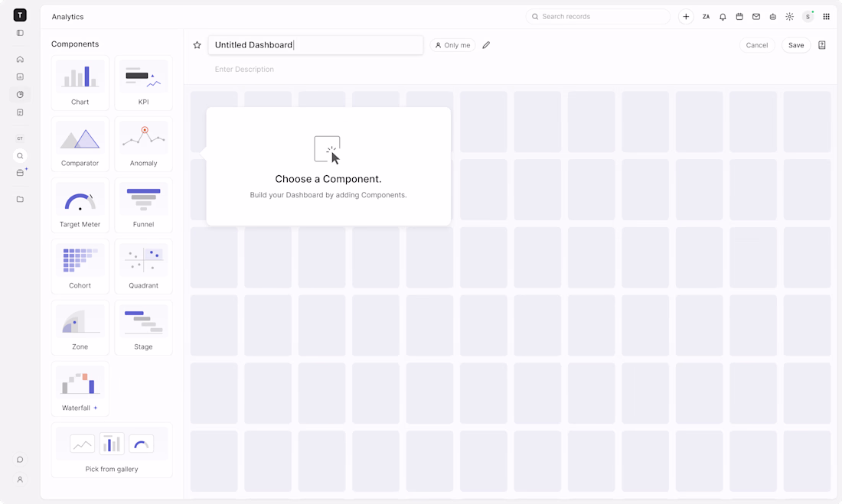
Task: Add the Chart component
Action: 80,83
